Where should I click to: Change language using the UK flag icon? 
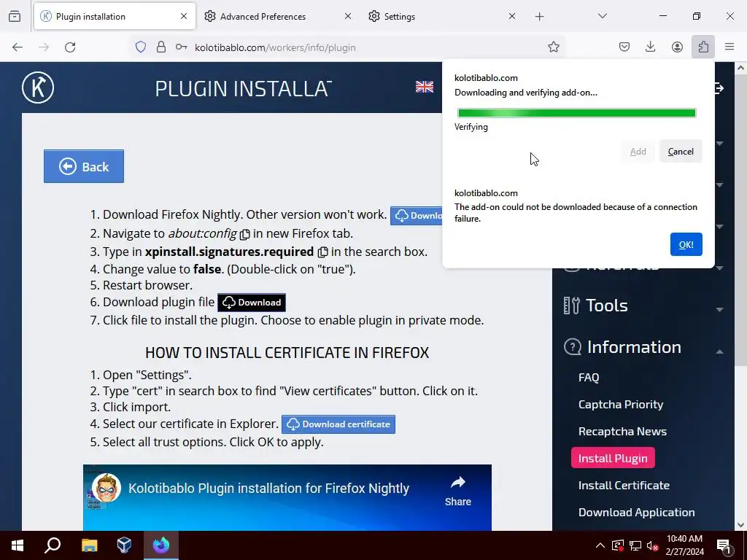(x=424, y=87)
